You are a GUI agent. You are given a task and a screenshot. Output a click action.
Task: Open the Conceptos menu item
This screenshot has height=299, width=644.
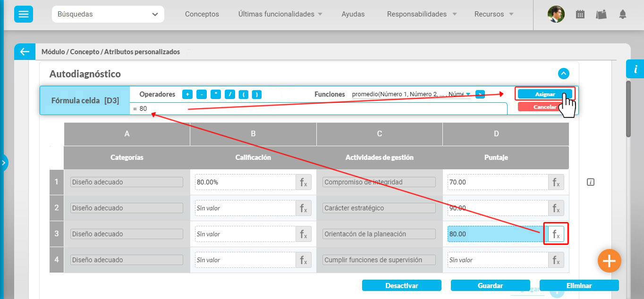202,14
